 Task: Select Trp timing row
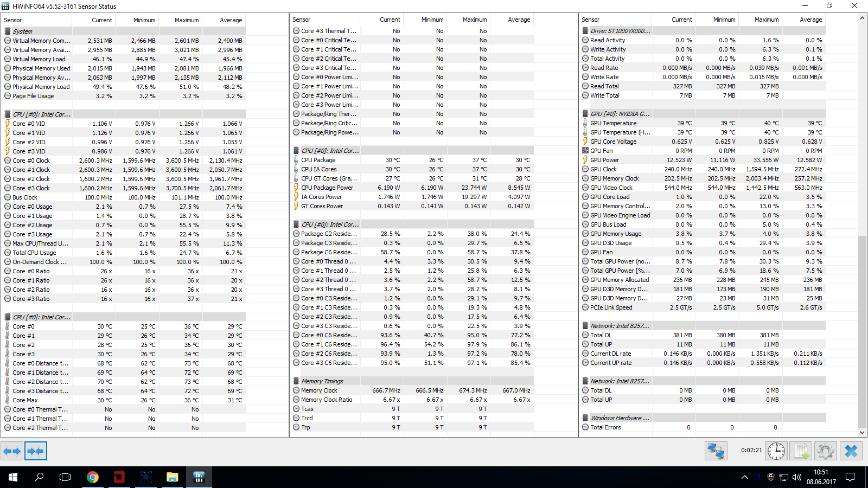click(x=412, y=427)
